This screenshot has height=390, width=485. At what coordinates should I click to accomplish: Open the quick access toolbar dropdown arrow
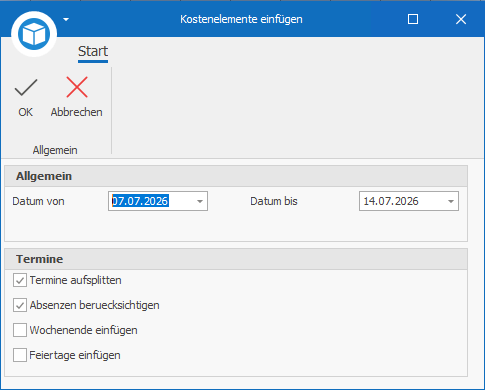point(66,19)
